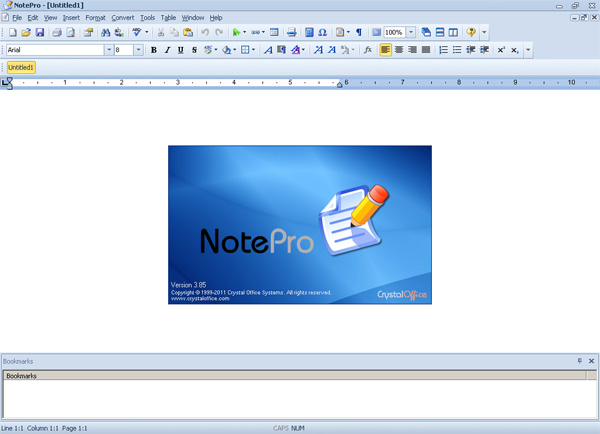Open a file with the folder icon
The width and height of the screenshot is (600, 434).
coord(26,33)
